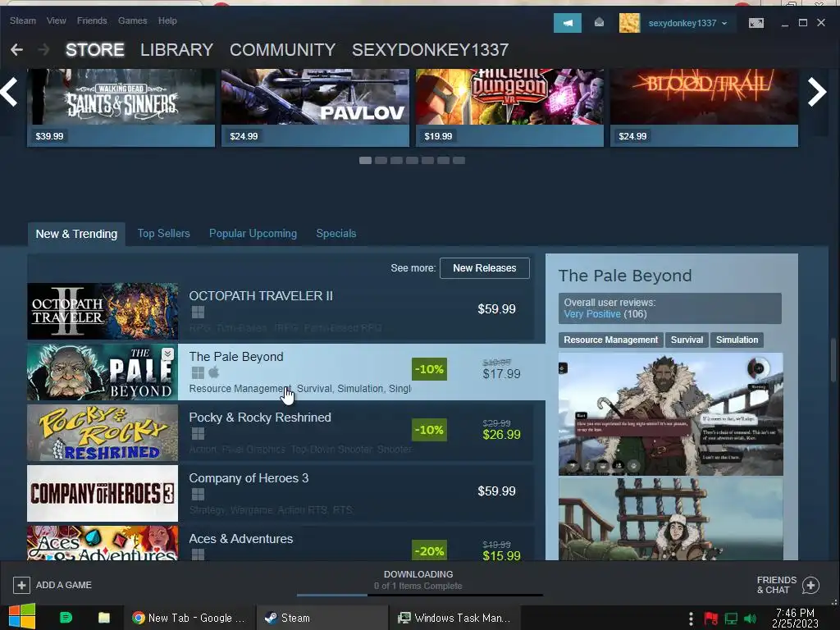Click Windows icon on Octopath Traveler II row
This screenshot has width=840, height=630.
point(198,313)
